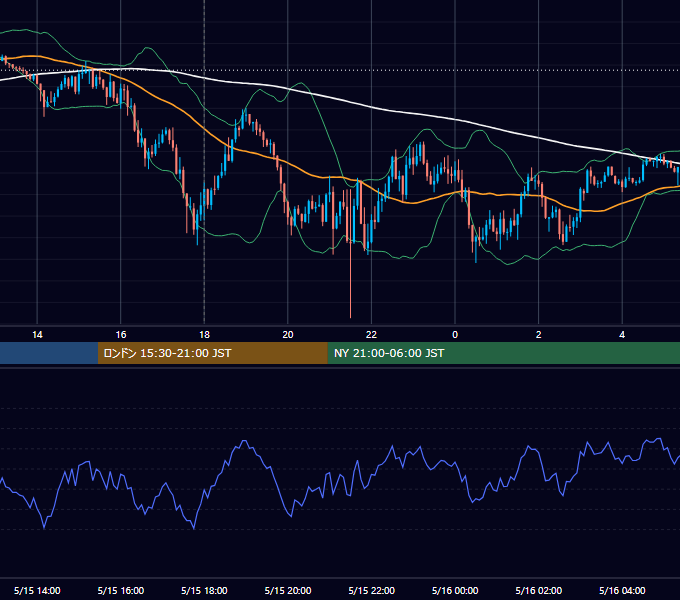Click the 20 hour axis label
This screenshot has height=600, width=680.
(288, 335)
